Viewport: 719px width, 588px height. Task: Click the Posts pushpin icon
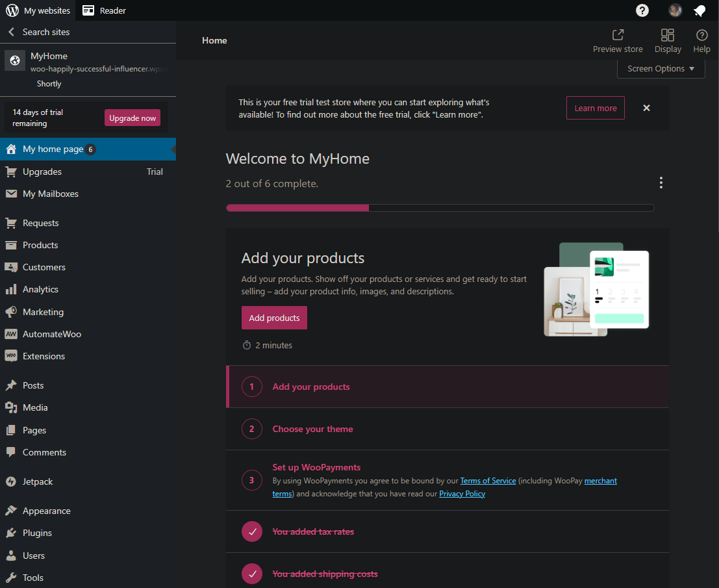(11, 385)
